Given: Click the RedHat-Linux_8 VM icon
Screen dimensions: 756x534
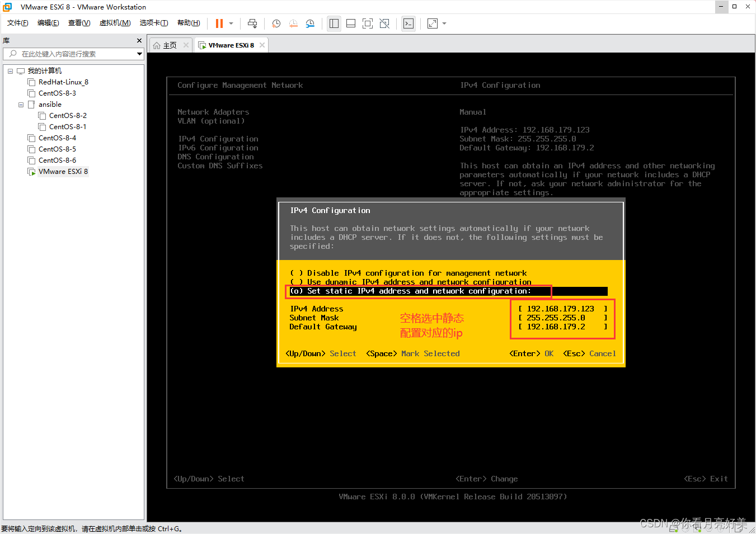Looking at the screenshot, I should coord(31,82).
